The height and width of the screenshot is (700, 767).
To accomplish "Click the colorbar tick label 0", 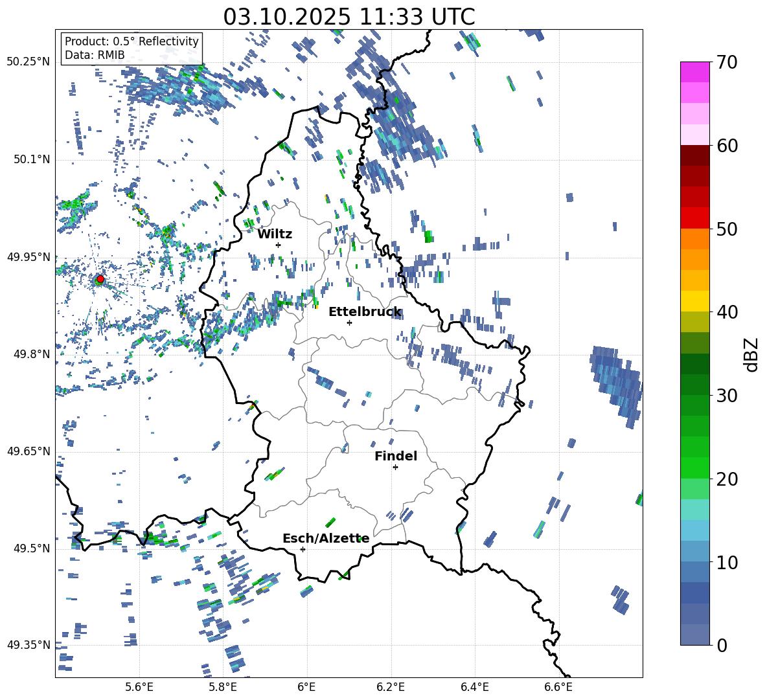I will point(722,646).
